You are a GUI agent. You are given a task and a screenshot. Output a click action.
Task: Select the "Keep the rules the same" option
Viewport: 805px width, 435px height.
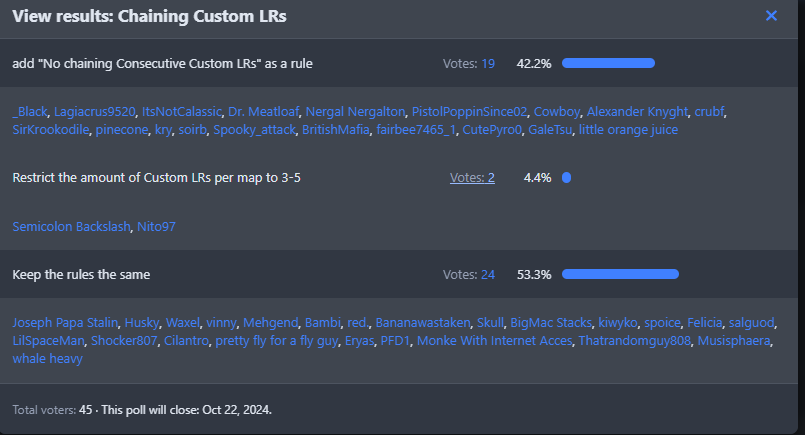click(x=81, y=274)
